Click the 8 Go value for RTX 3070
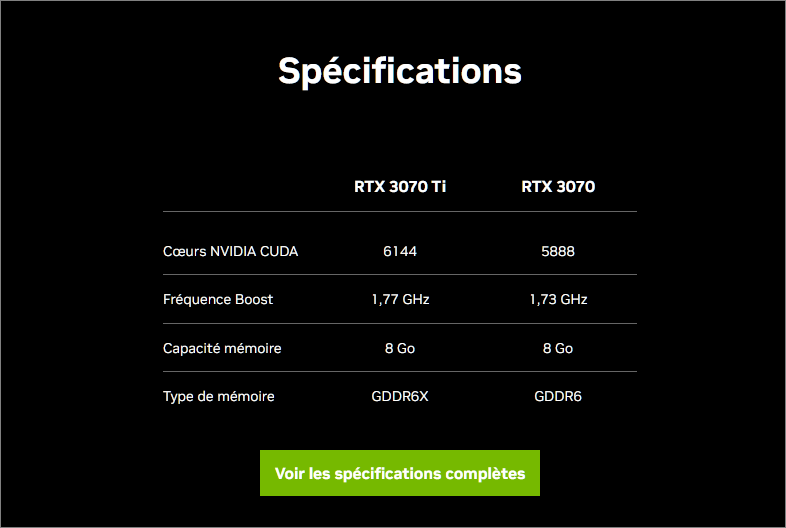This screenshot has height=528, width=786. tap(558, 348)
